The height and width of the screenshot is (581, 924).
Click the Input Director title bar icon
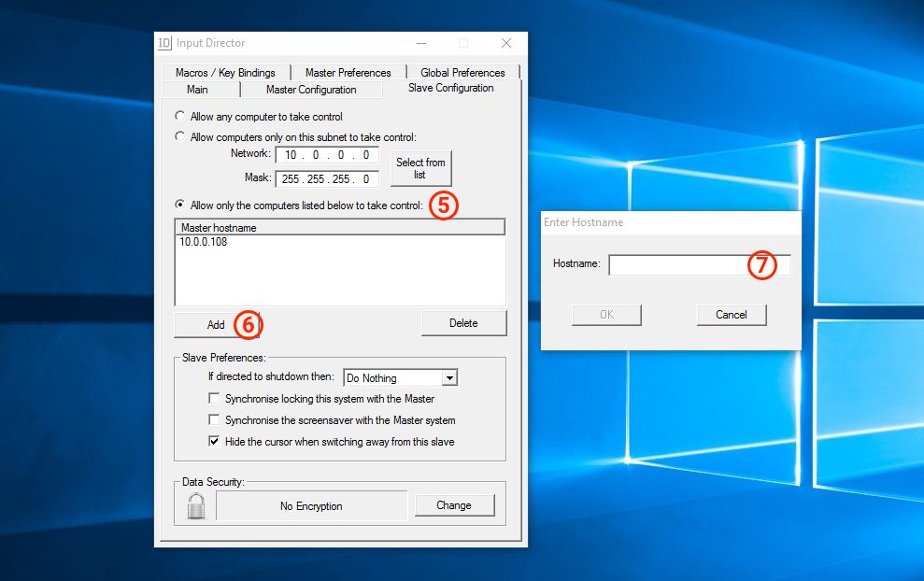pos(164,43)
